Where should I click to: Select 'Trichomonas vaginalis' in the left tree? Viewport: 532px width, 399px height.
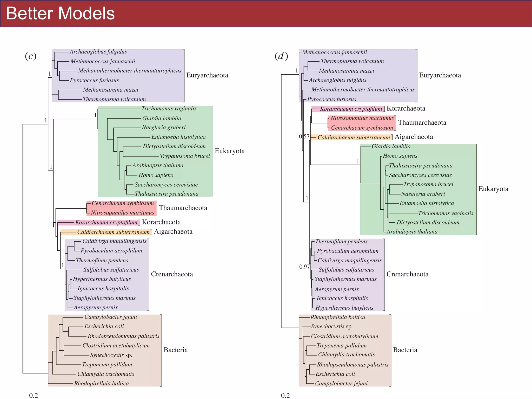(x=169, y=109)
